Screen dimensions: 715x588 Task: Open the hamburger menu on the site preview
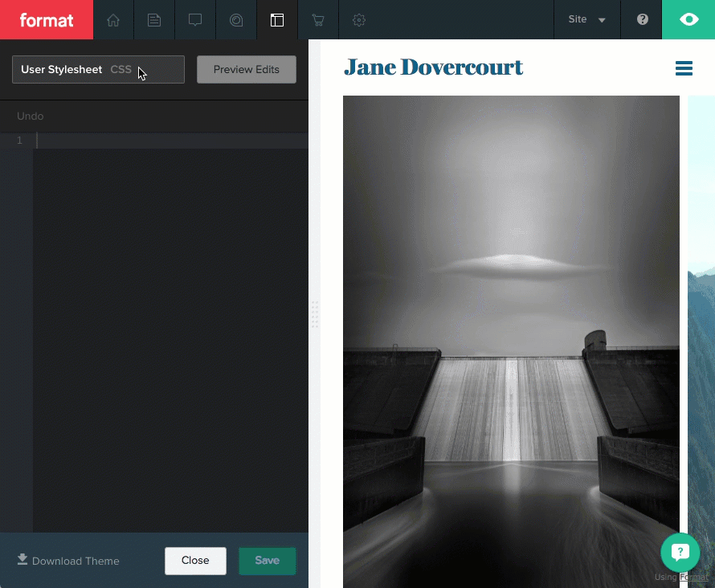click(684, 68)
